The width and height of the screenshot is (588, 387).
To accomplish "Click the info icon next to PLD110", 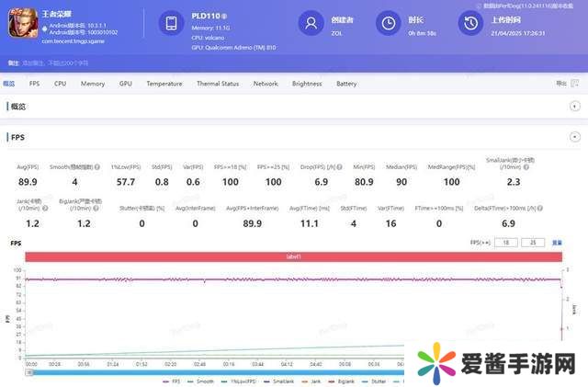I will (224, 17).
